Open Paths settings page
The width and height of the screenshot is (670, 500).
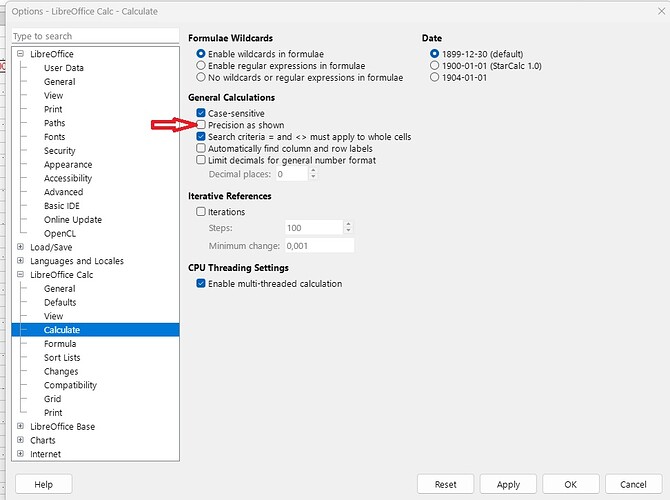(x=54, y=123)
